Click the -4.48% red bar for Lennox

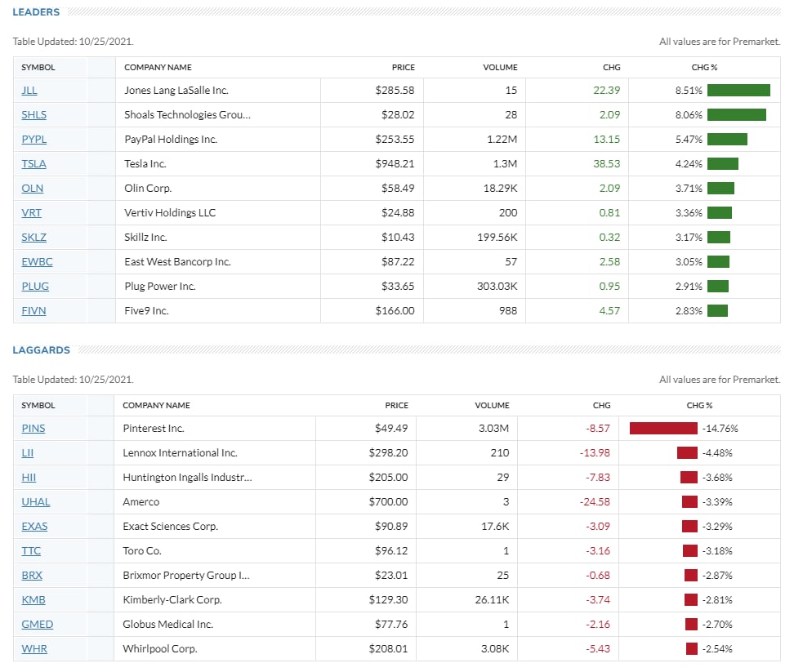pos(687,453)
